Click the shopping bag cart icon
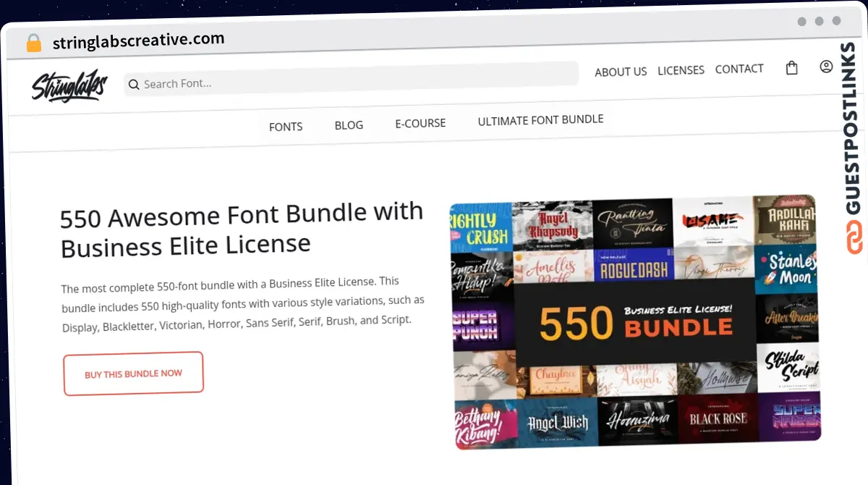Screen dimensions: 868x485 (792, 68)
